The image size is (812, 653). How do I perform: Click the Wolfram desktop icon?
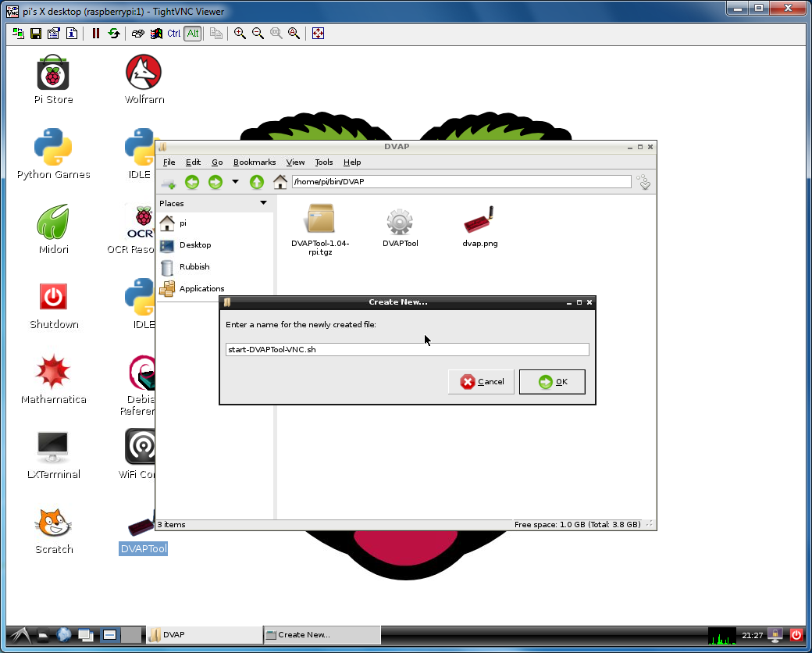(x=144, y=80)
